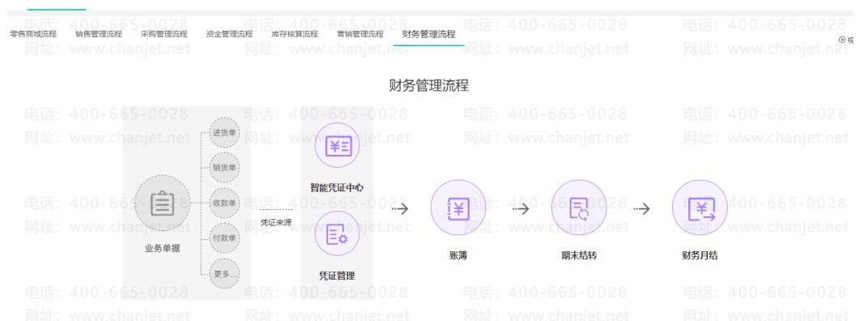Open the 更多... bubble
The image size is (868, 321).
[x=225, y=274]
